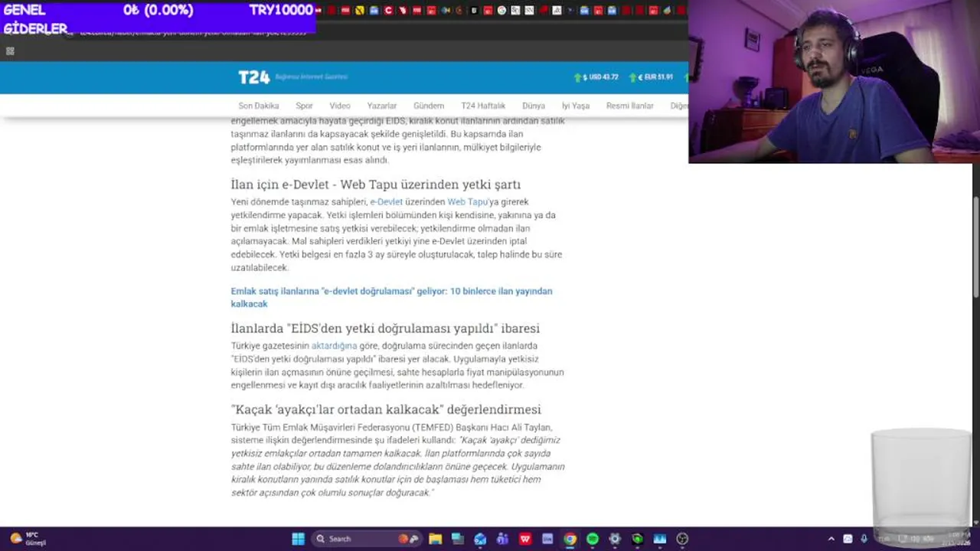The width and height of the screenshot is (980, 551).
Task: Click the taskbar Search box
Action: [367, 539]
